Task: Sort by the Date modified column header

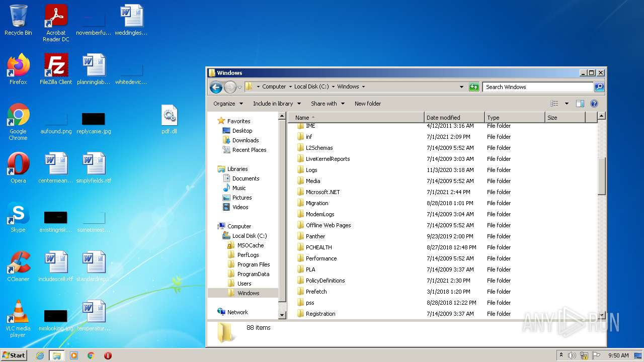Action: 454,118
